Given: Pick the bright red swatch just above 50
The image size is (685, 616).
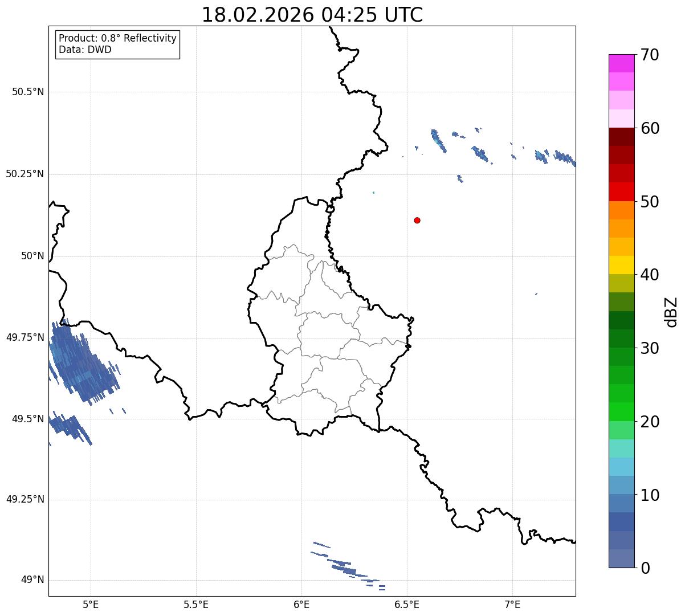Looking at the screenshot, I should (x=622, y=192).
